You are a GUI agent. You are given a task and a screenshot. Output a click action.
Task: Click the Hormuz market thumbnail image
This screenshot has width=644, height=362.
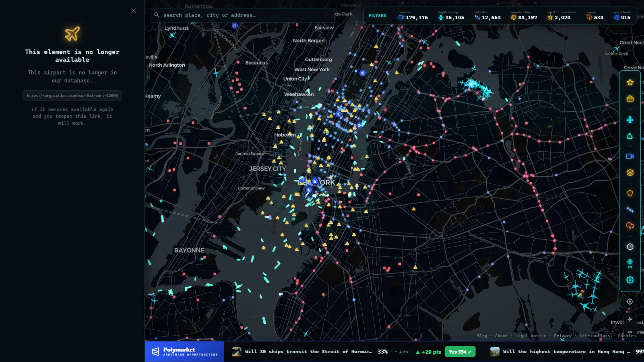[237, 352]
